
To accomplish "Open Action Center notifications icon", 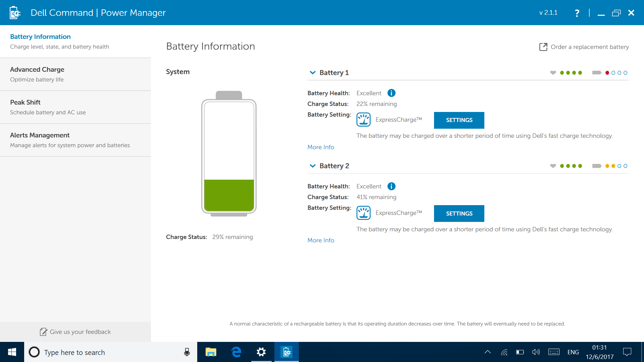I will (627, 352).
